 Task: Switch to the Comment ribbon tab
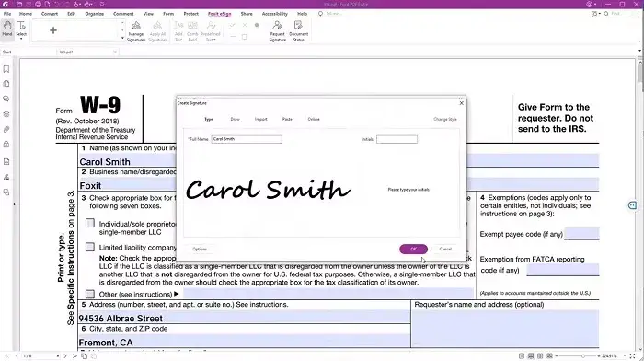(123, 14)
